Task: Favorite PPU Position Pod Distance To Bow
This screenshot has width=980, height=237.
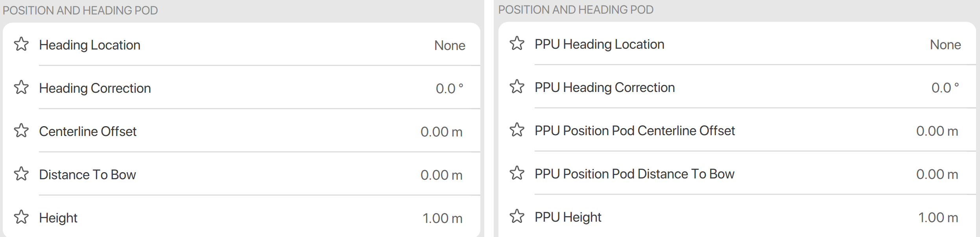Action: [x=517, y=173]
